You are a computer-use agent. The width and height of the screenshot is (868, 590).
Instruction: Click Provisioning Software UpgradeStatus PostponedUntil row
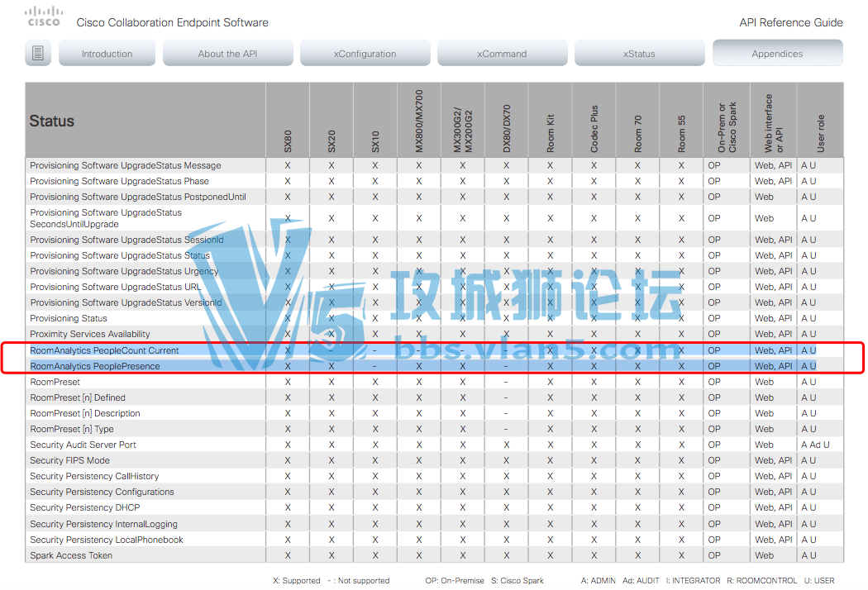click(x=435, y=197)
